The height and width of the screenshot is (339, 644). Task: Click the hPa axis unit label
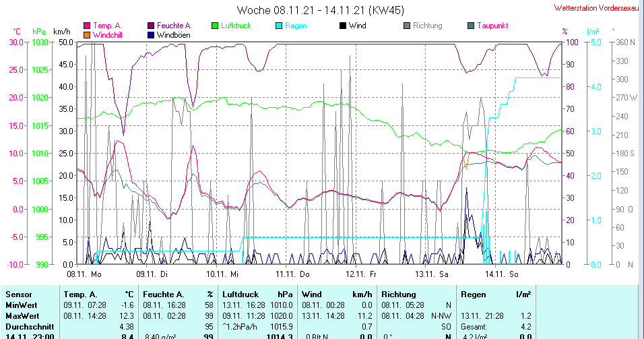point(39,32)
